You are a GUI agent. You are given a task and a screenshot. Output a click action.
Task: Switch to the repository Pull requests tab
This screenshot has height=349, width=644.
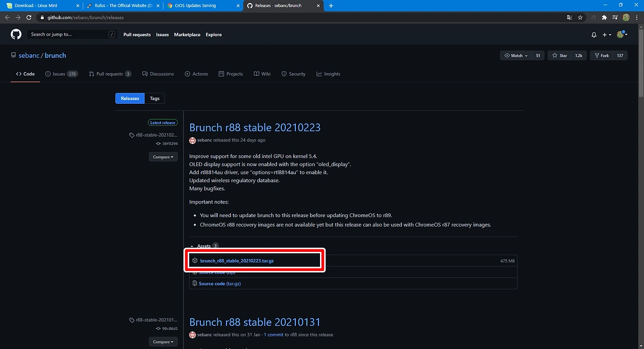click(110, 74)
